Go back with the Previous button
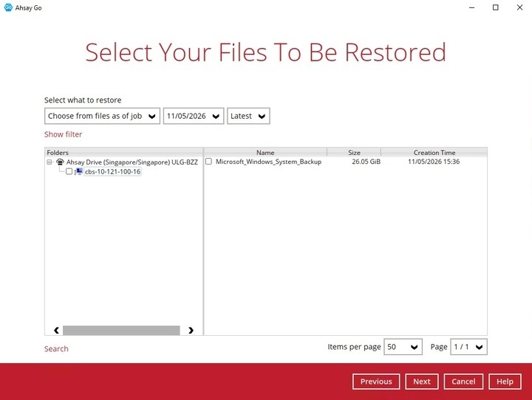The height and width of the screenshot is (400, 532). [376, 382]
